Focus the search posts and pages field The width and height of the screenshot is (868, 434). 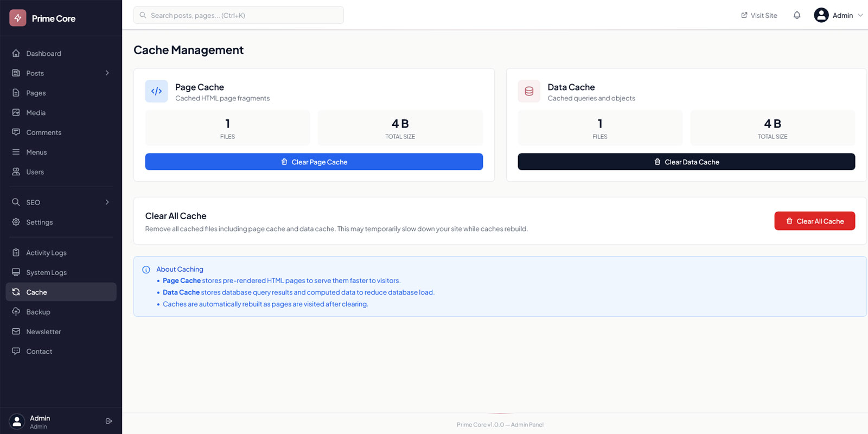point(239,15)
